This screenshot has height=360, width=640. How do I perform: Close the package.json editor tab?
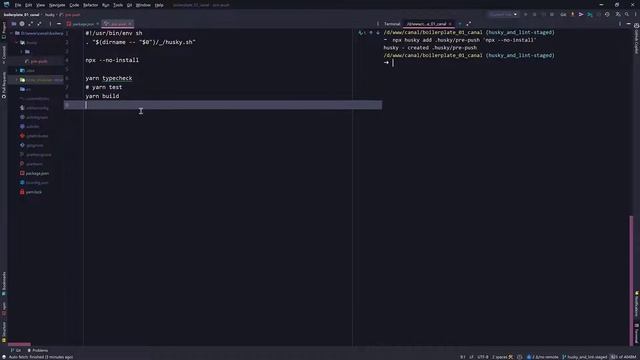pyautogui.click(x=98, y=24)
